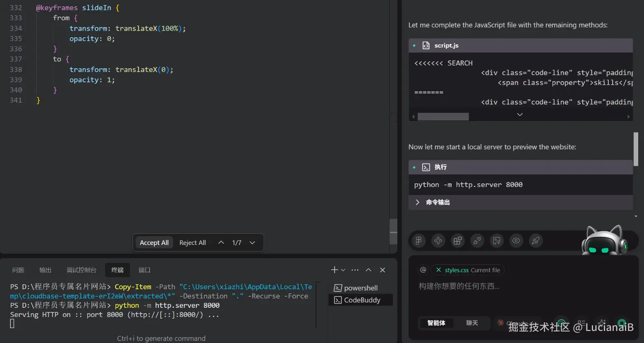
Task: Click the four-diamonds components icon
Action: pyautogui.click(x=438, y=241)
